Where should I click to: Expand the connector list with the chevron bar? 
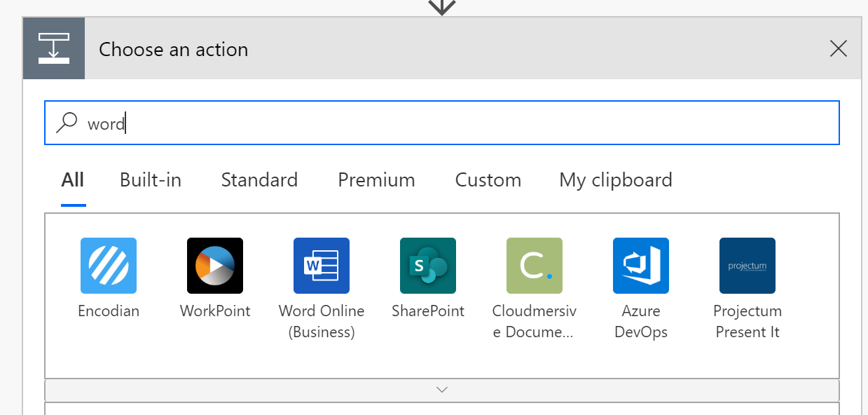click(442, 390)
